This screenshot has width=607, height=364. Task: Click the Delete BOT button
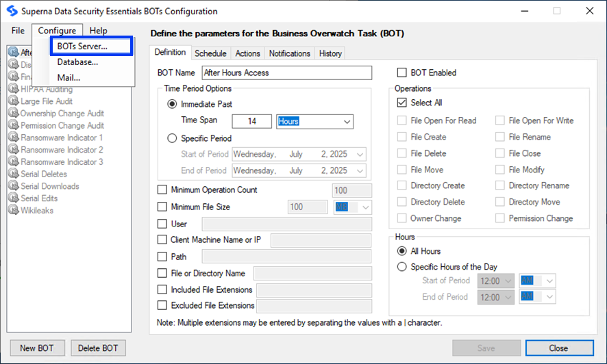[x=98, y=348]
